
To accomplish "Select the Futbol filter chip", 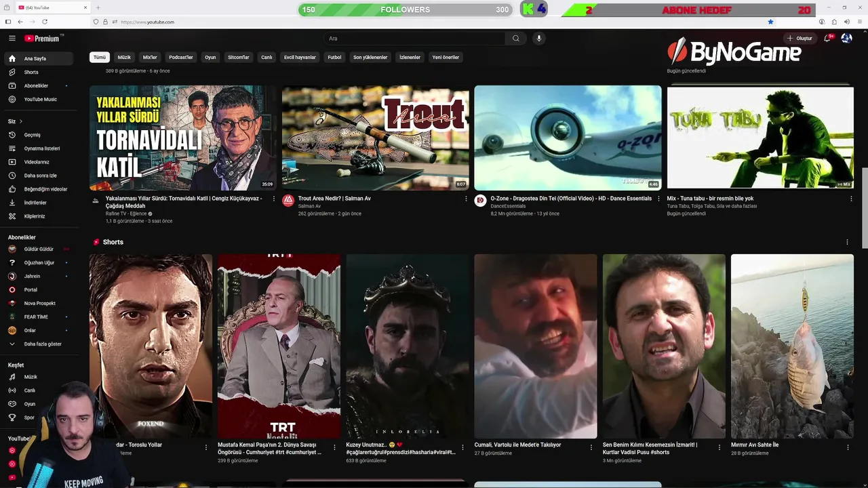I will [x=334, y=57].
